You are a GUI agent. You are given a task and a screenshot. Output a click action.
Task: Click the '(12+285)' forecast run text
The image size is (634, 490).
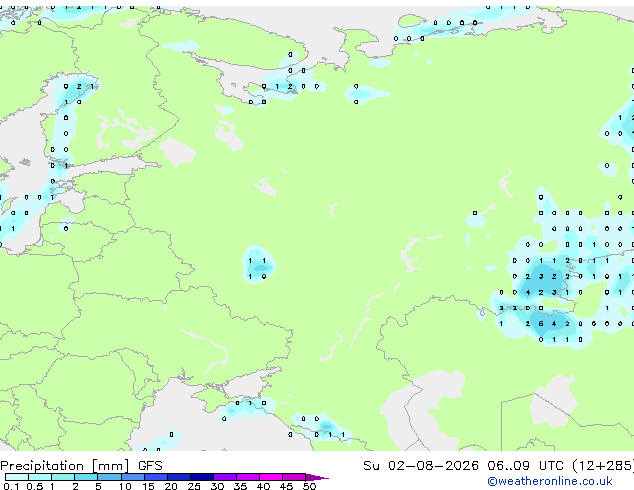(603, 466)
